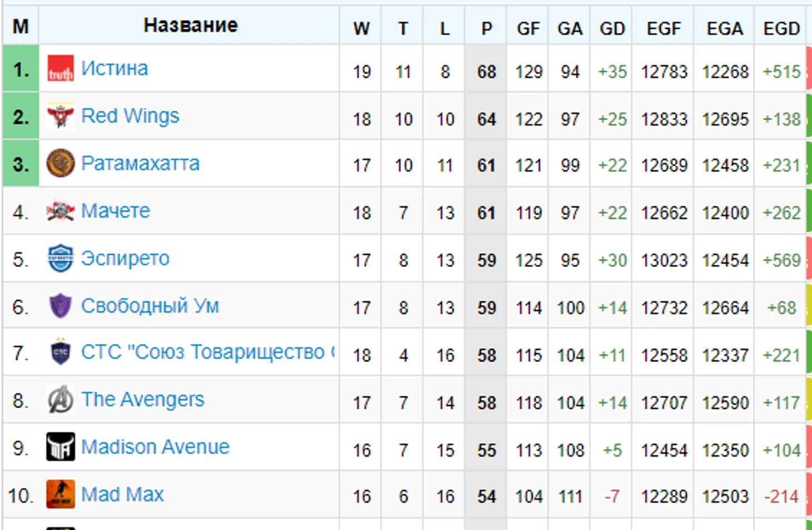Sort by Название column header
The image size is (812, 530).
[x=190, y=25]
